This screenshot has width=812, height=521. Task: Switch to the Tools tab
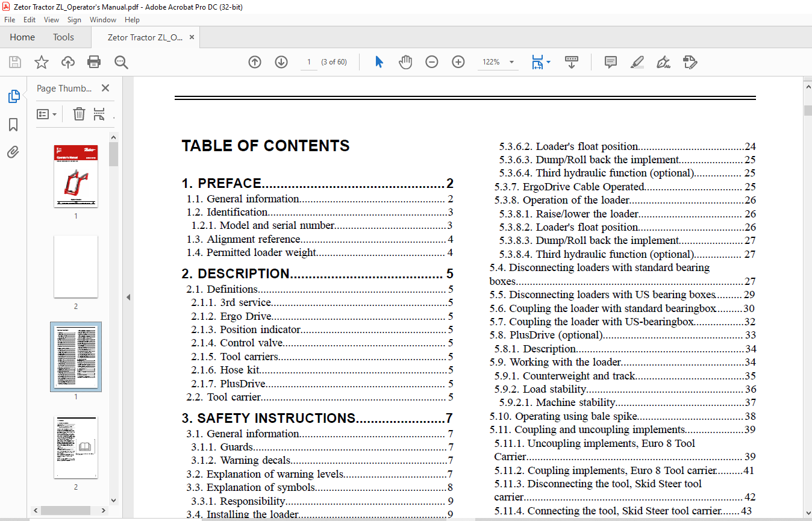point(63,37)
